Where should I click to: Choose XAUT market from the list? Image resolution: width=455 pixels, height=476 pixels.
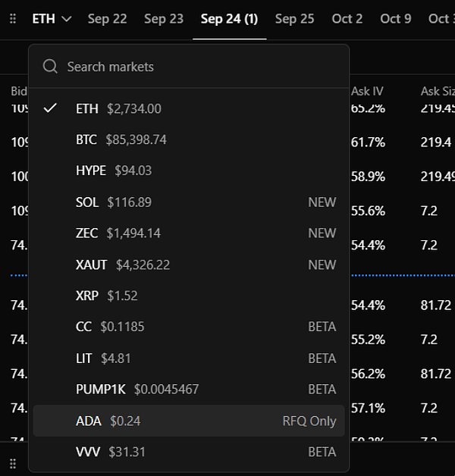click(189, 265)
